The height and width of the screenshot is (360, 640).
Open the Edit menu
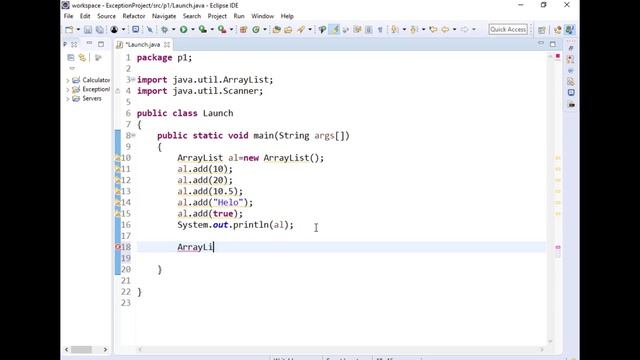(x=85, y=16)
